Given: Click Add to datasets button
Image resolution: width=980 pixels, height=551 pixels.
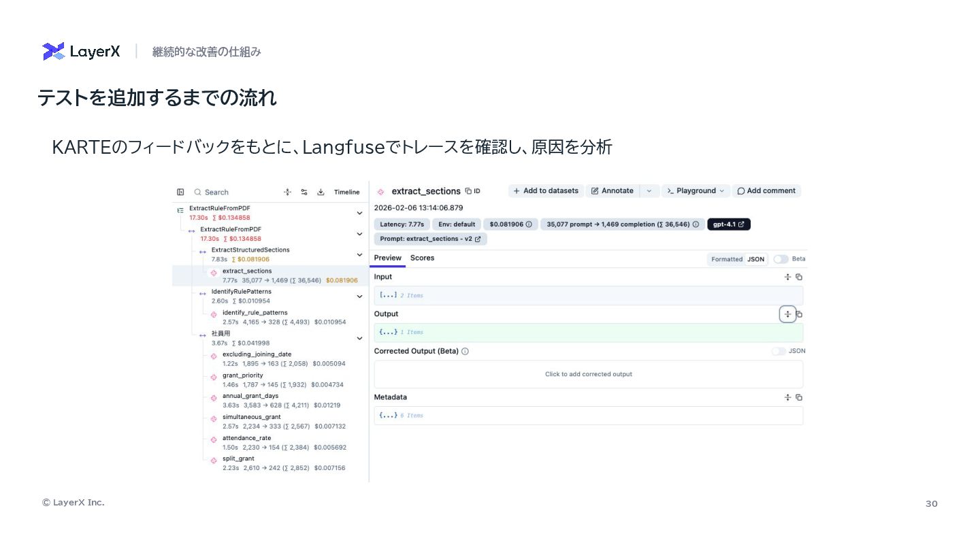Looking at the screenshot, I should (546, 191).
